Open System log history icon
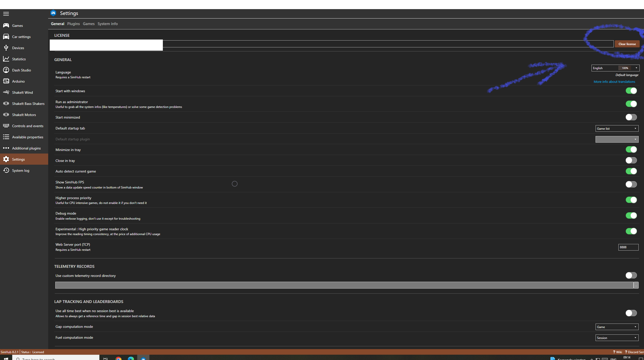The width and height of the screenshot is (644, 360). (x=6, y=170)
